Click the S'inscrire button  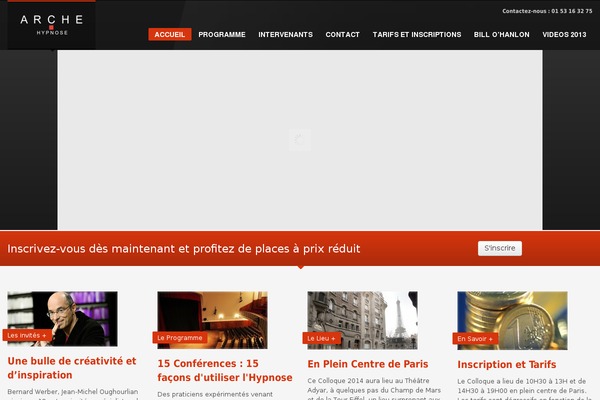tap(500, 248)
